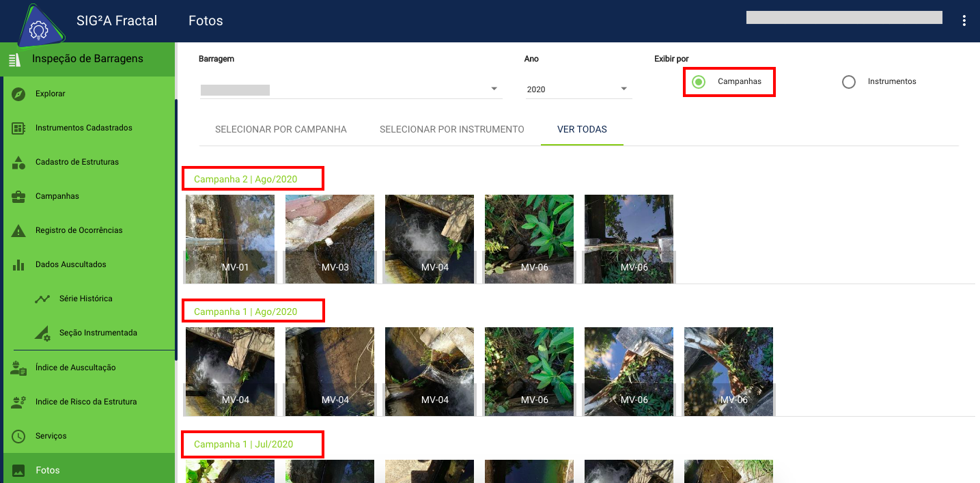Open Índice de Auscultação menu item
This screenshot has width=980, height=483.
[x=89, y=368]
